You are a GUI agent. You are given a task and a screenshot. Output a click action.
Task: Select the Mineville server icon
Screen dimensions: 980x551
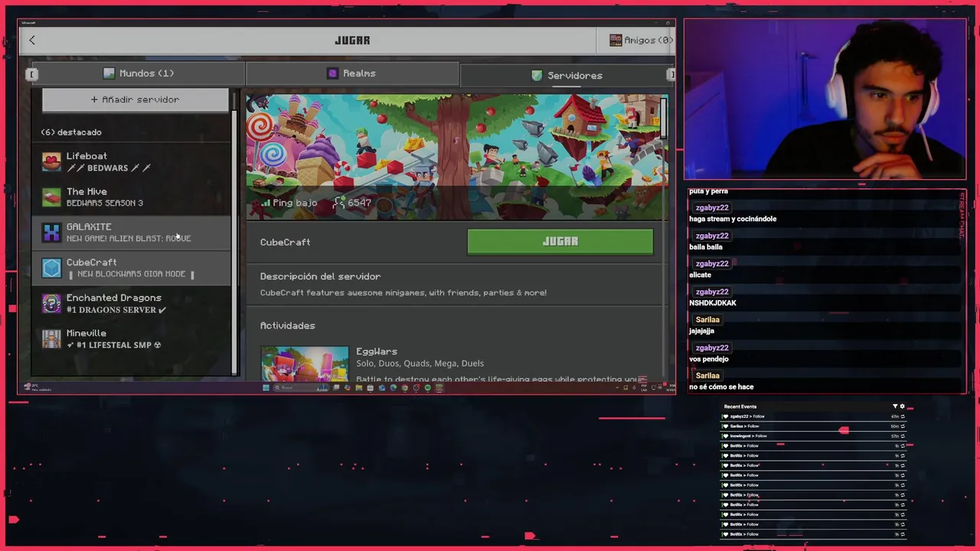point(51,339)
